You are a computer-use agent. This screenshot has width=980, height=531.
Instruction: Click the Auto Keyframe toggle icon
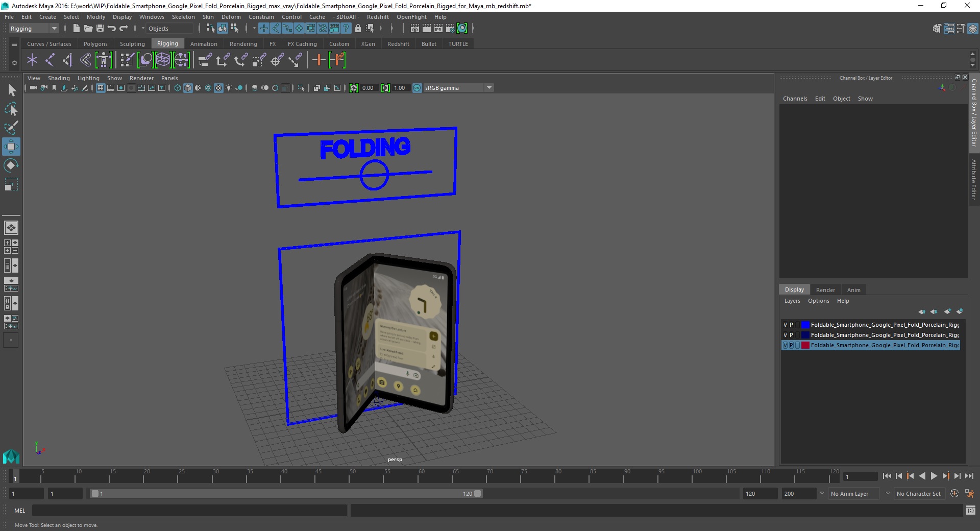(954, 494)
